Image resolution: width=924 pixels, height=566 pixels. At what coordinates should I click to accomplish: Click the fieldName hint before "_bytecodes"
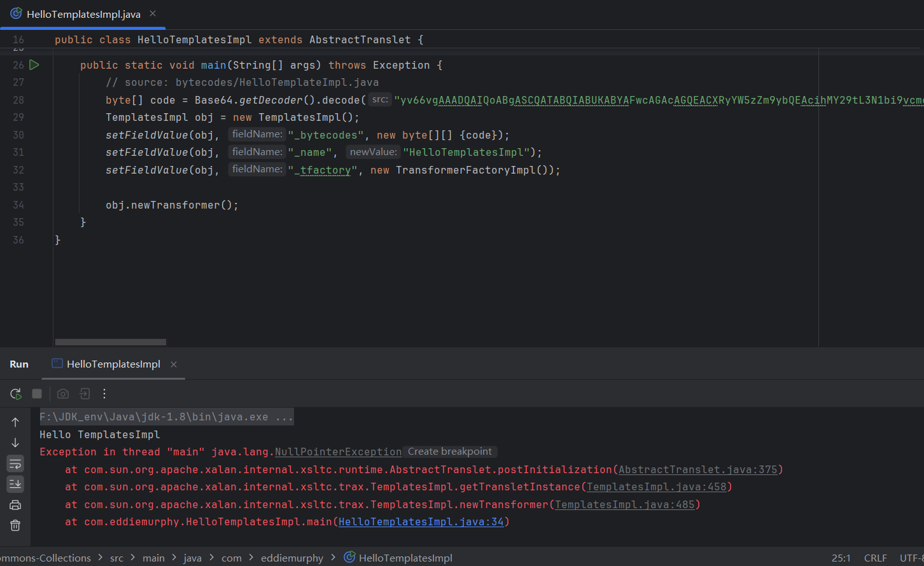click(257, 134)
